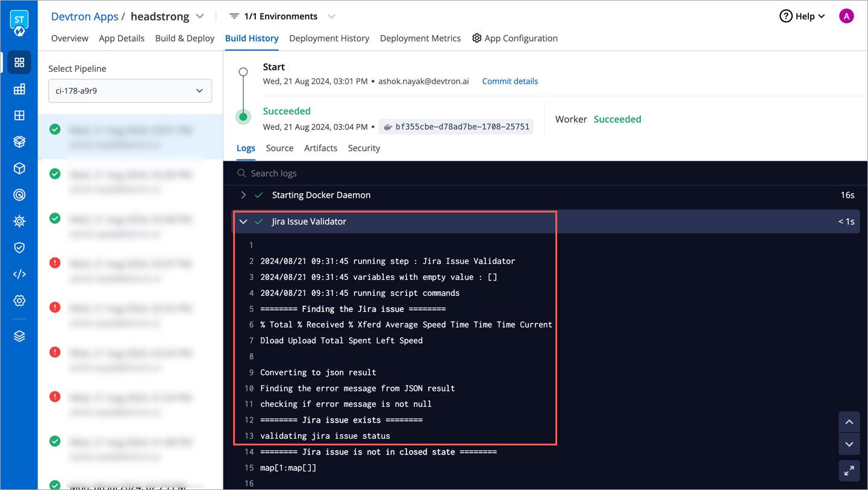The width and height of the screenshot is (868, 490).
Task: Open the Security shield icon in sidebar
Action: coord(19,247)
